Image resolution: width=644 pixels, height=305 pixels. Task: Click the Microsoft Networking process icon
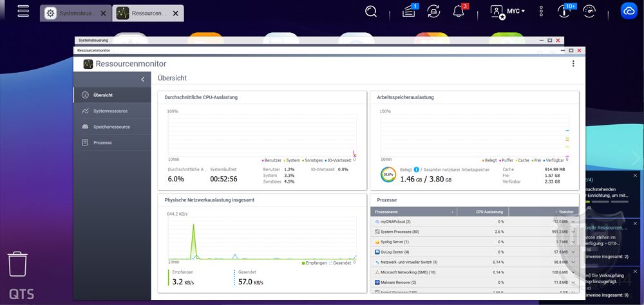377,272
